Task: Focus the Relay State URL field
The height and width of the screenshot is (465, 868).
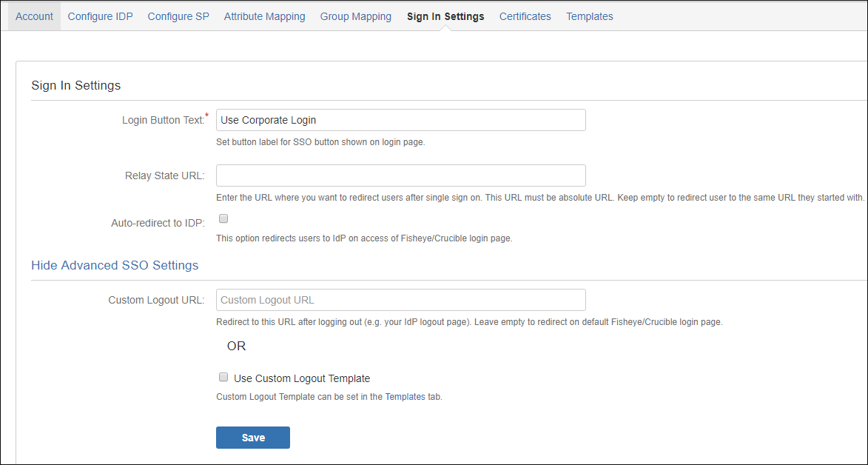Action: click(x=401, y=175)
